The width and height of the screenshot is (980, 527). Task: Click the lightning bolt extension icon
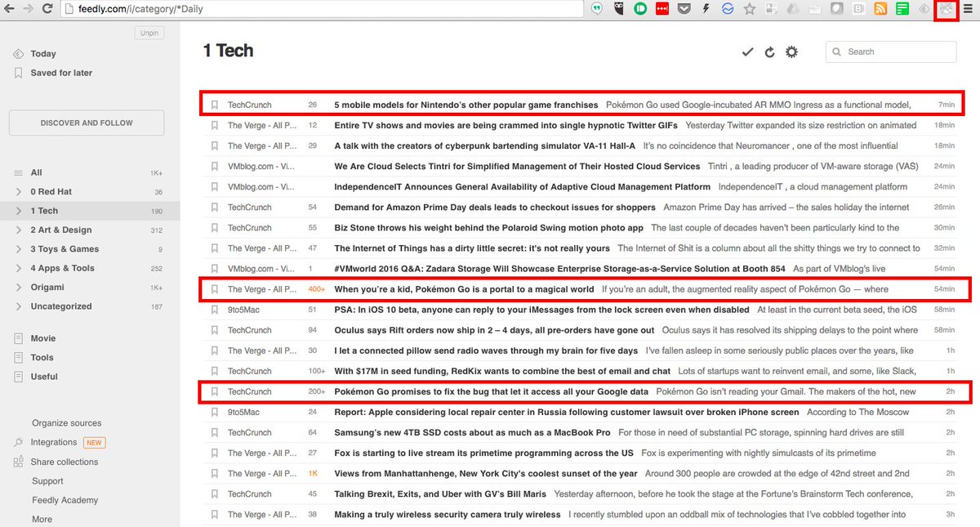706,9
